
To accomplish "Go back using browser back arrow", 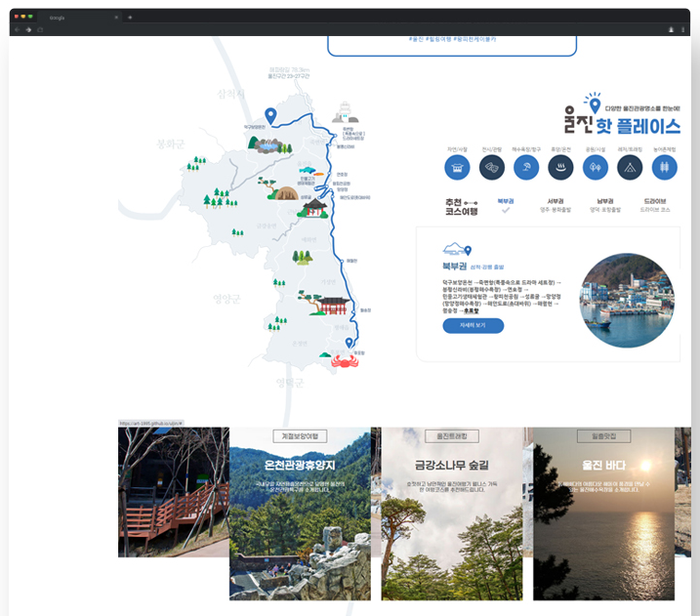I will tap(17, 30).
